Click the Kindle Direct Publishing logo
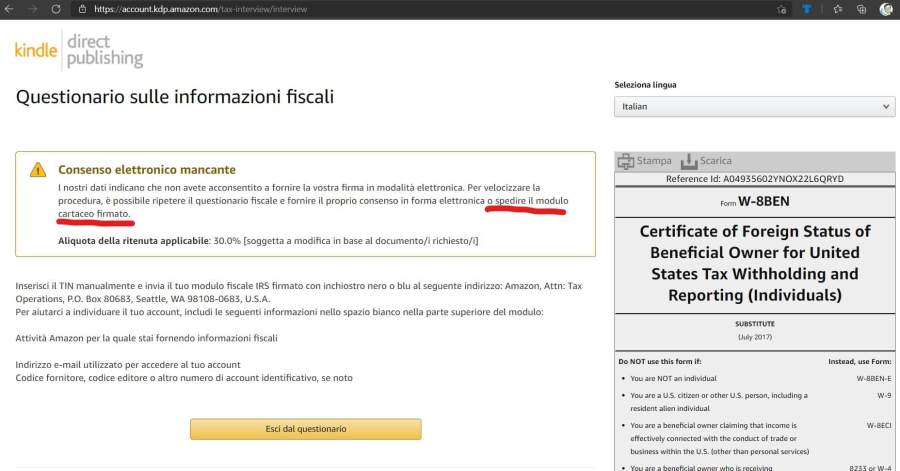 pyautogui.click(x=79, y=50)
